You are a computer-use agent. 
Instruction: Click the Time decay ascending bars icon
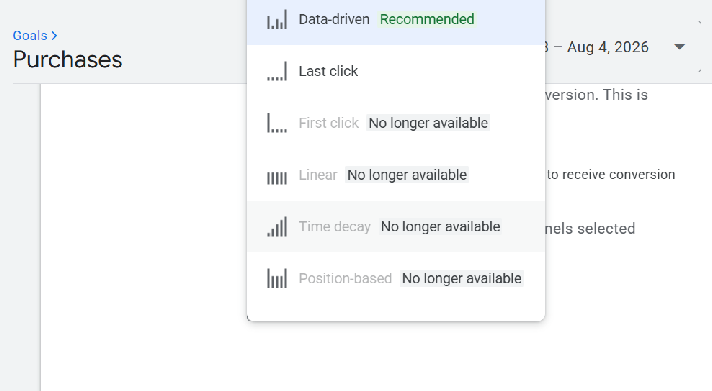277,227
